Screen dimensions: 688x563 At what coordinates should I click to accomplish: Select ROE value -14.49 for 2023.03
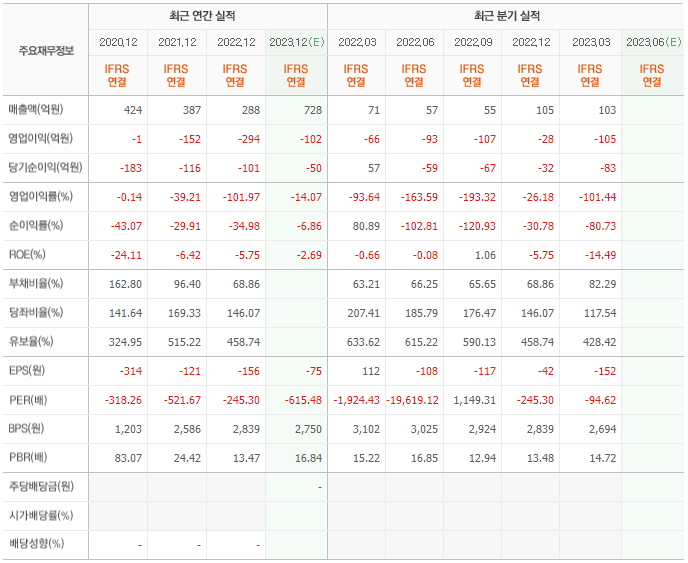[x=600, y=255]
